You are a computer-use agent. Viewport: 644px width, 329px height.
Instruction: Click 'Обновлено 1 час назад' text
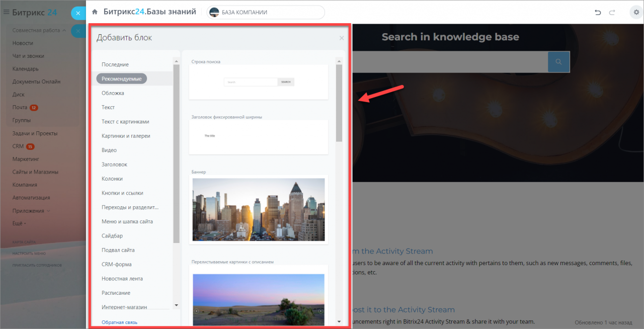[x=603, y=322]
